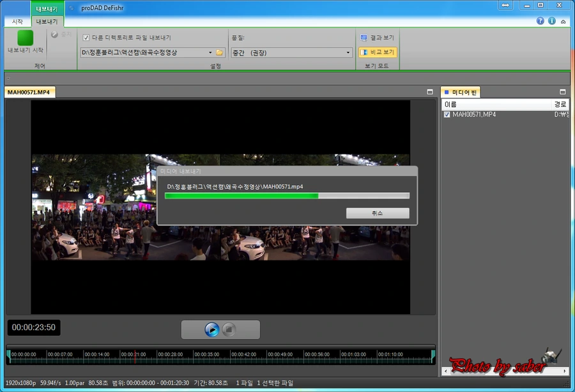The image size is (575, 392).
Task: Click the 00:00:23:50 timecode display
Action: pyautogui.click(x=34, y=328)
